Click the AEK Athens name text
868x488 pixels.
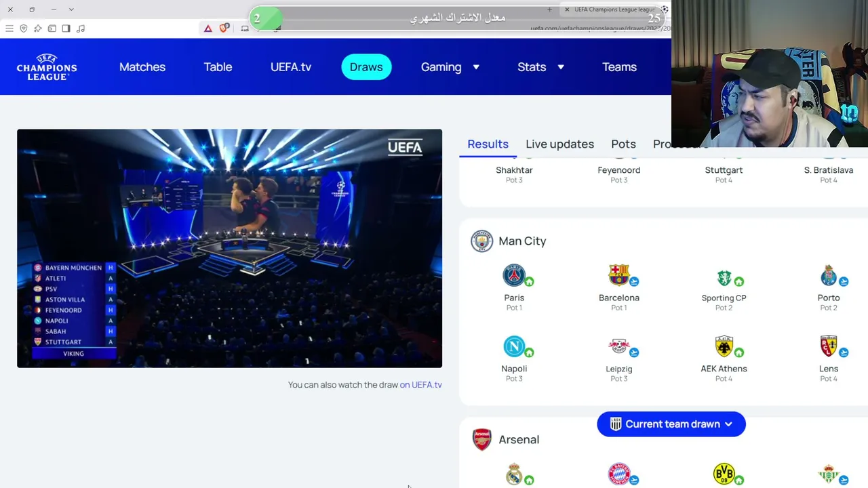point(724,369)
